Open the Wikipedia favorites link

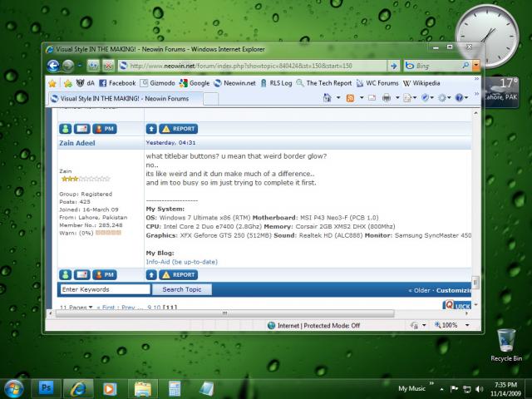pos(421,83)
